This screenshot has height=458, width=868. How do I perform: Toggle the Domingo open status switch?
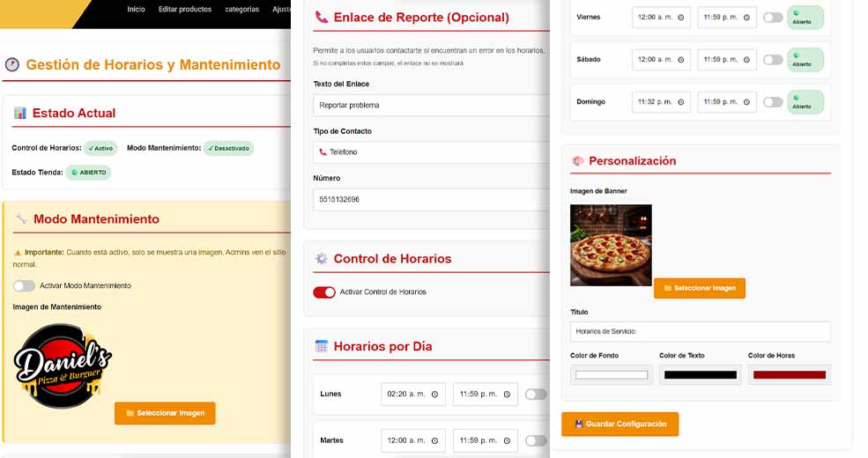[x=773, y=102]
